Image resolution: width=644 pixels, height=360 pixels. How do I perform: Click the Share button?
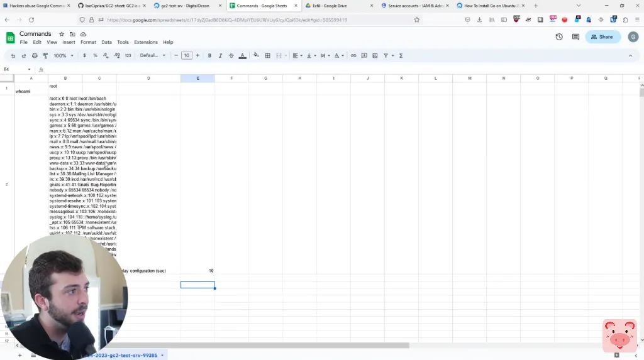[x=602, y=37]
